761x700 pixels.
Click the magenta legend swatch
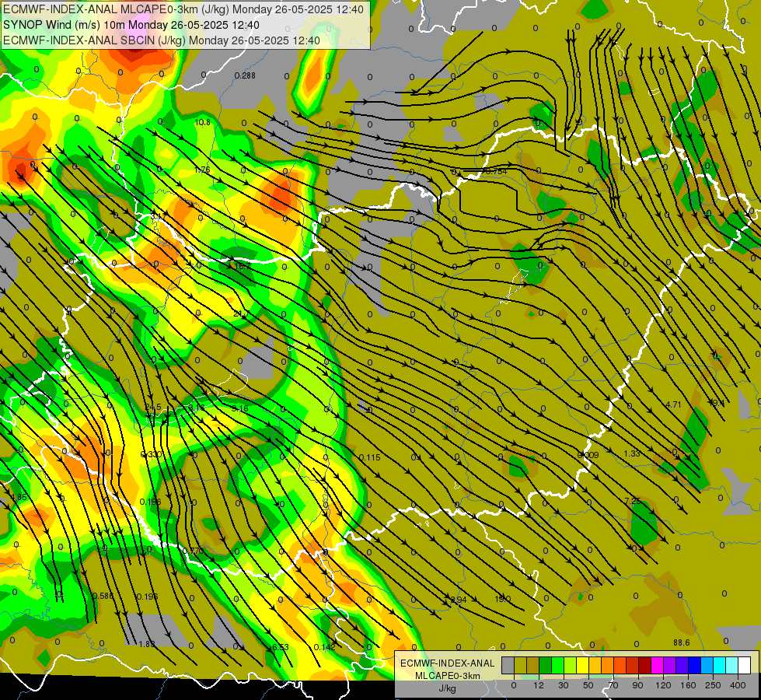click(x=658, y=665)
